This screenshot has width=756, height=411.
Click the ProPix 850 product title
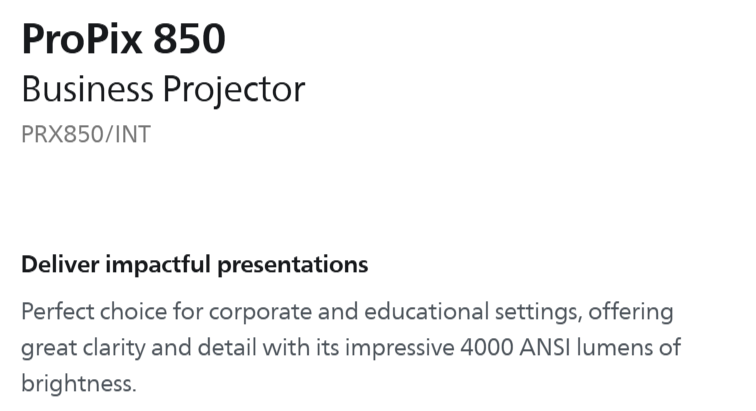[x=123, y=39]
